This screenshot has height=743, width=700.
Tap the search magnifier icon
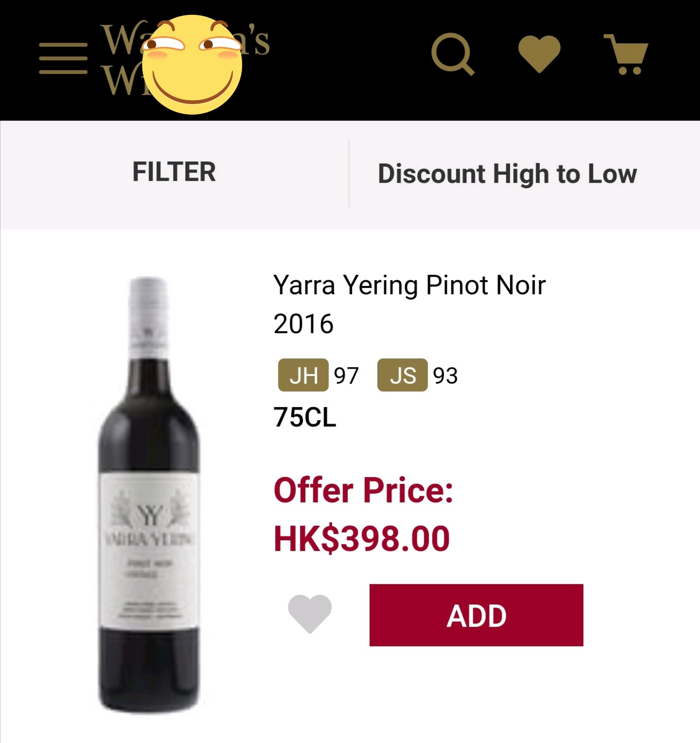point(452,54)
